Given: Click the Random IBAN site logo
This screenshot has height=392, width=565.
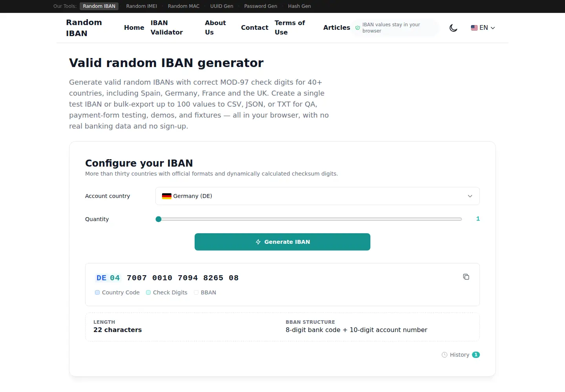Looking at the screenshot, I should click(x=84, y=28).
